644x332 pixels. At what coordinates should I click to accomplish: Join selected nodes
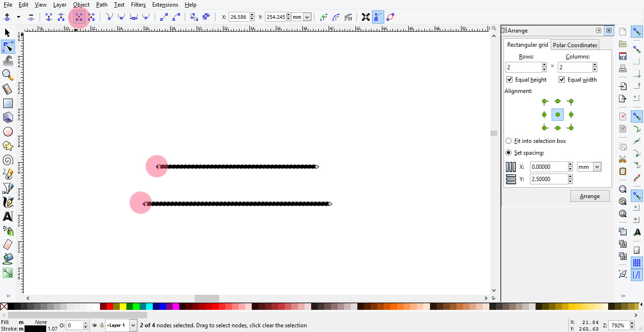(x=49, y=17)
